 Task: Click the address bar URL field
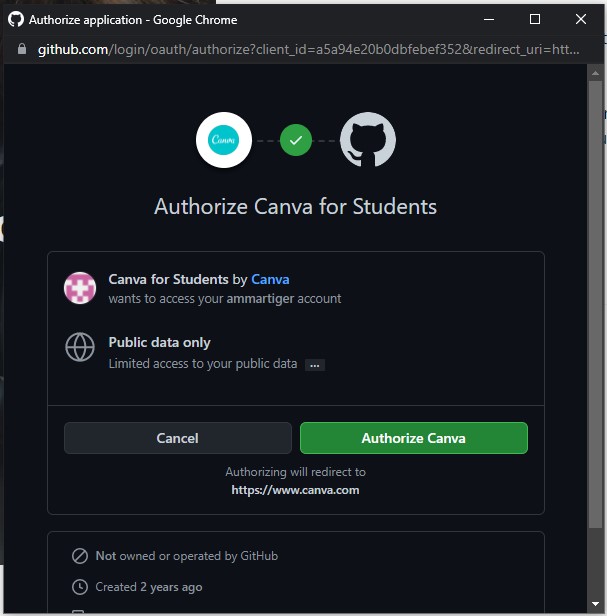pos(308,50)
